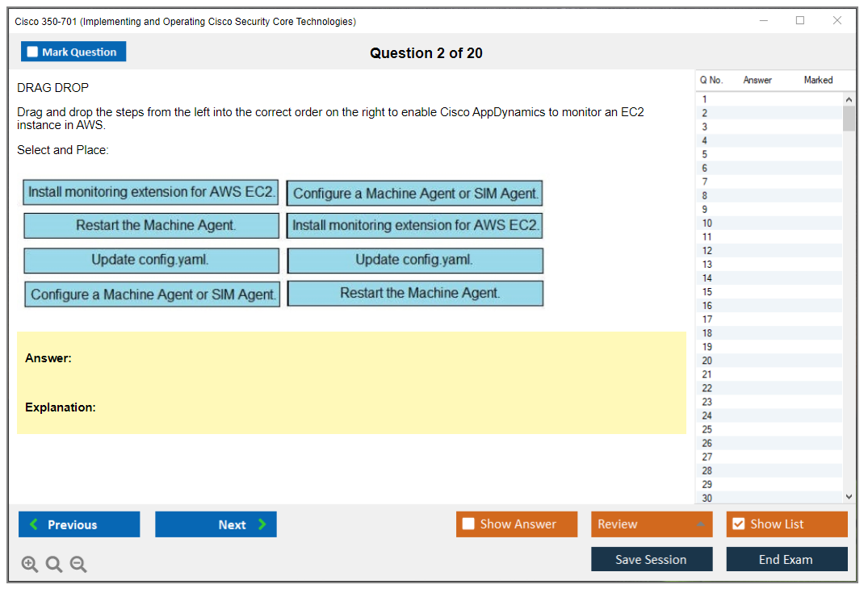868x593 pixels.
Task: Click the green right arrow on Next
Action: coord(262,524)
